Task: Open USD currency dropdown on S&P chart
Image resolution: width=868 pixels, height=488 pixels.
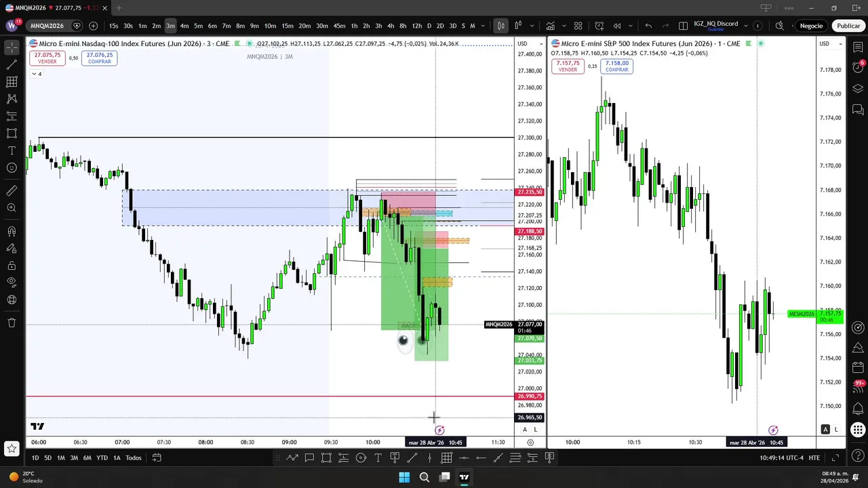Action: [x=830, y=43]
